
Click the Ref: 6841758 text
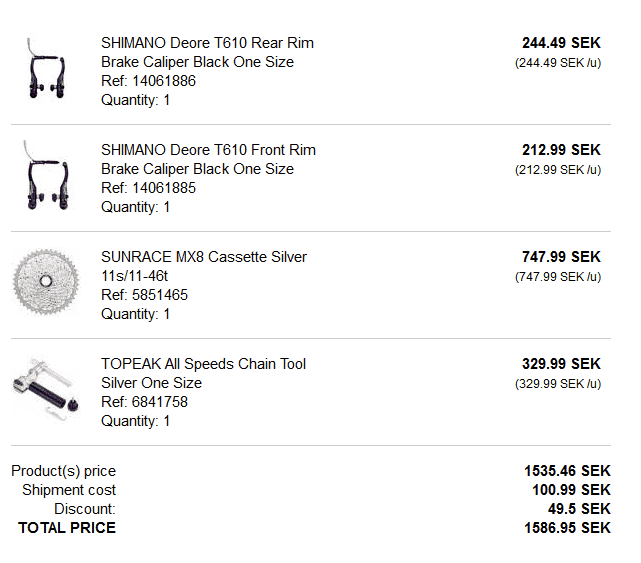[x=144, y=402]
